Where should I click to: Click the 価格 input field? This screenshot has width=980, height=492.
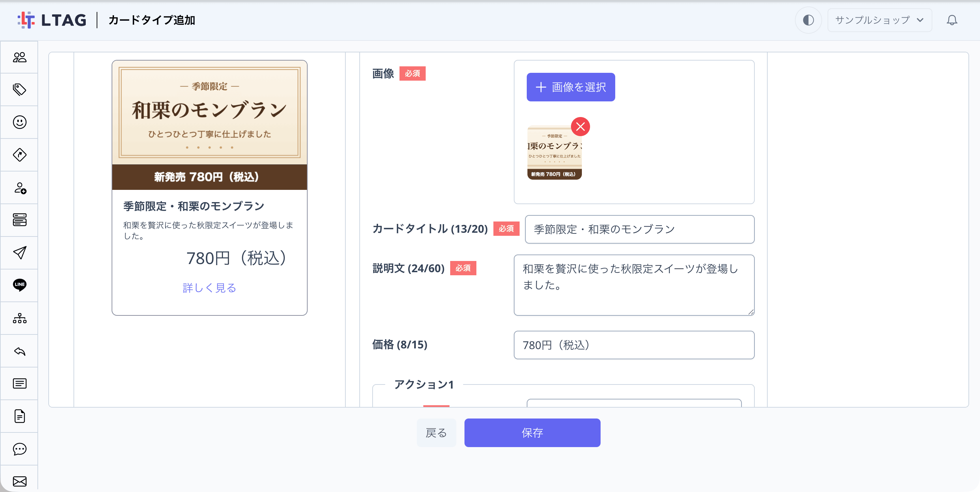point(634,345)
